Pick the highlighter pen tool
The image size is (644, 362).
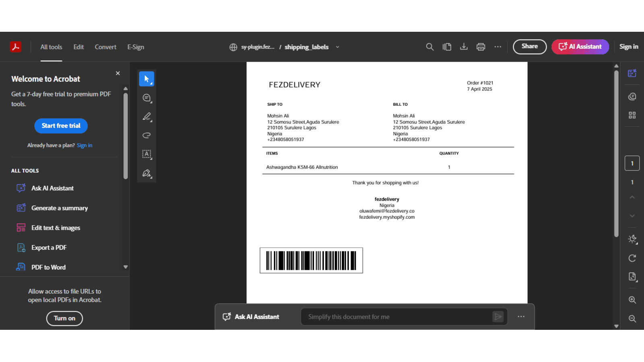[x=147, y=117]
